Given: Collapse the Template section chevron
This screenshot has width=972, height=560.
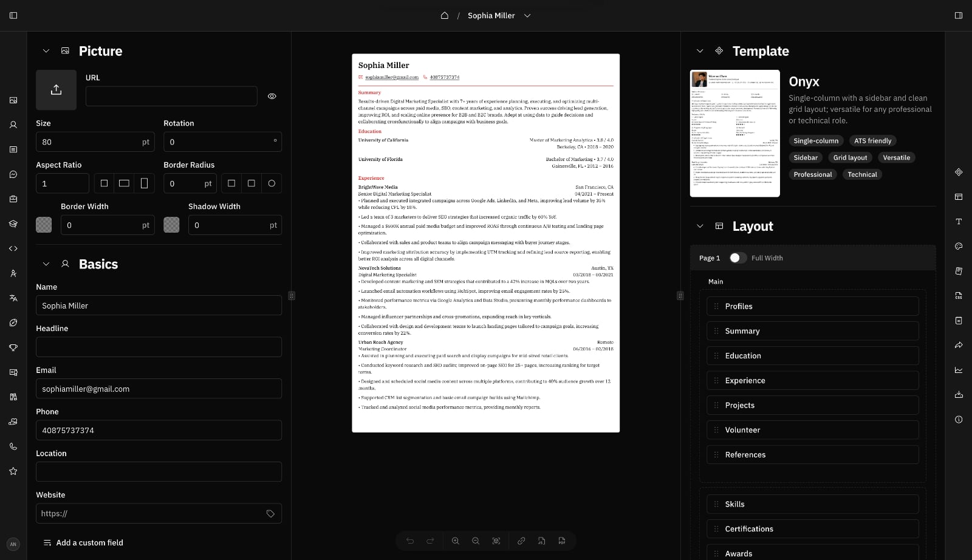Looking at the screenshot, I should pos(700,51).
